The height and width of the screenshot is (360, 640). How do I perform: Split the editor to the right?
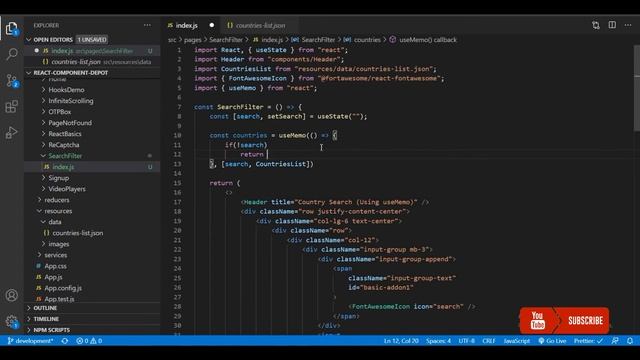point(612,25)
